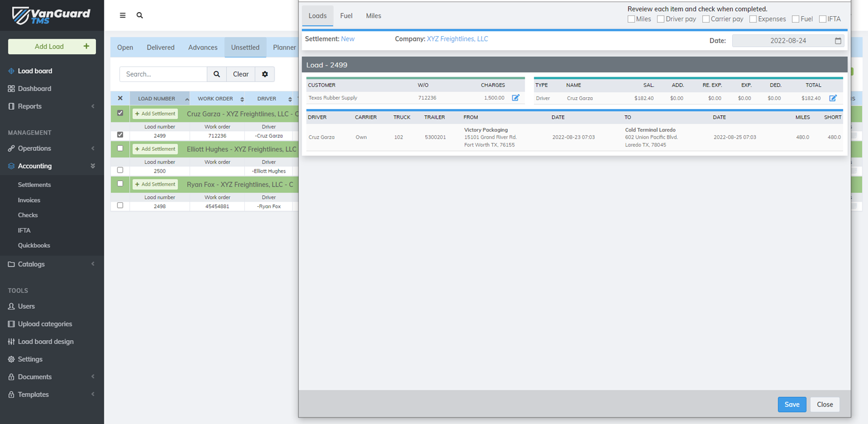868x424 pixels.
Task: Expand the Catalogs sidebar menu
Action: (52, 264)
